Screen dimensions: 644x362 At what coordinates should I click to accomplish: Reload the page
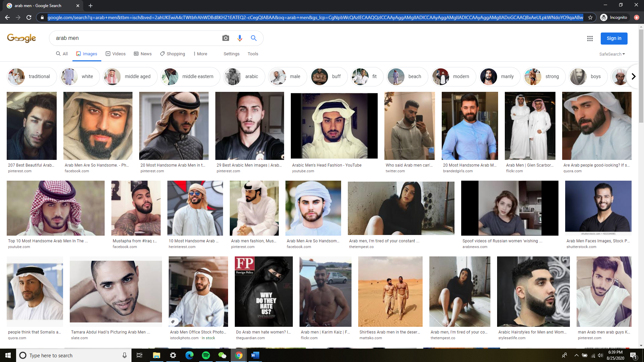pos(29,17)
